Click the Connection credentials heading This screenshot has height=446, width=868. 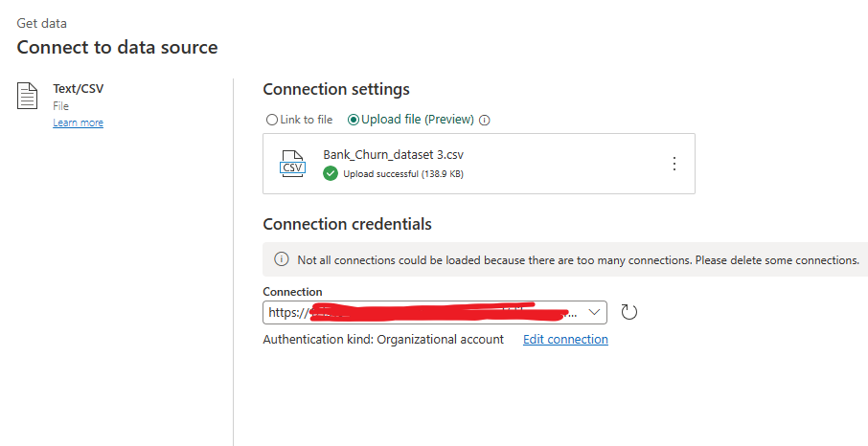point(347,224)
